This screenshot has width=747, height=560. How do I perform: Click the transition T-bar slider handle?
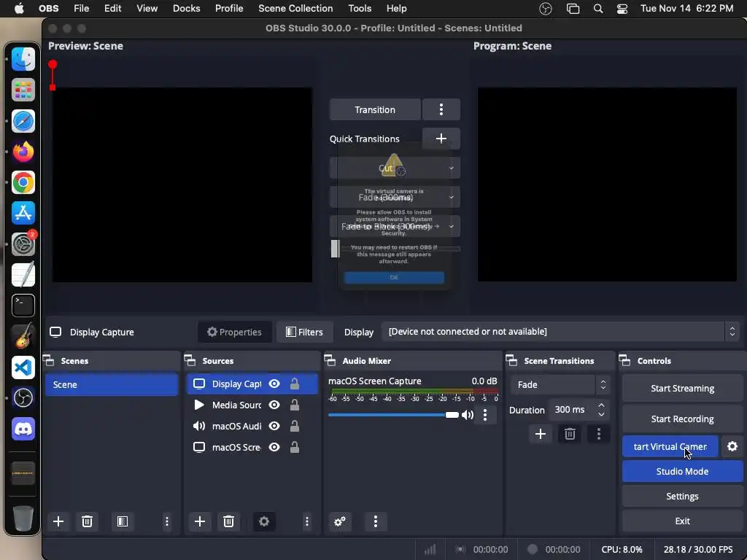tap(336, 249)
